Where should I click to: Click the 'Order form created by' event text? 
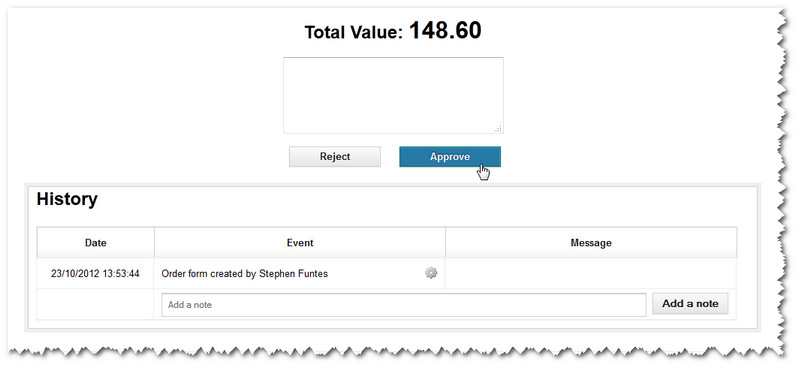coord(209,274)
